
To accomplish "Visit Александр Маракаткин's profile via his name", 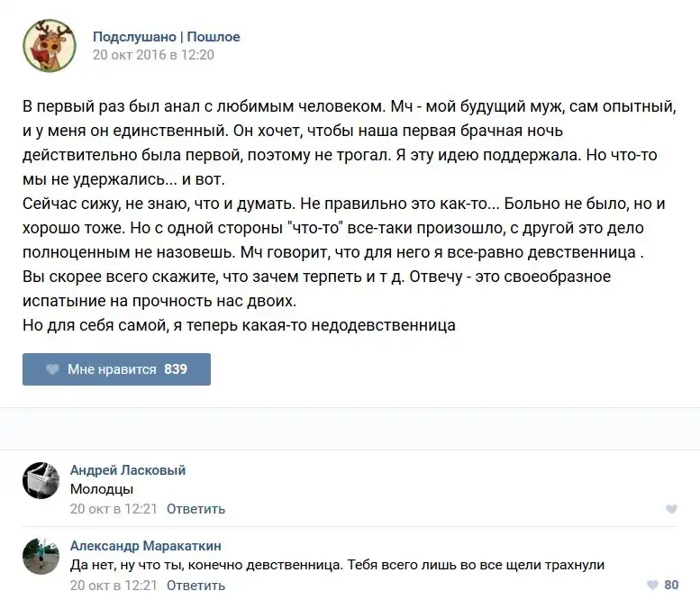I will tap(146, 546).
